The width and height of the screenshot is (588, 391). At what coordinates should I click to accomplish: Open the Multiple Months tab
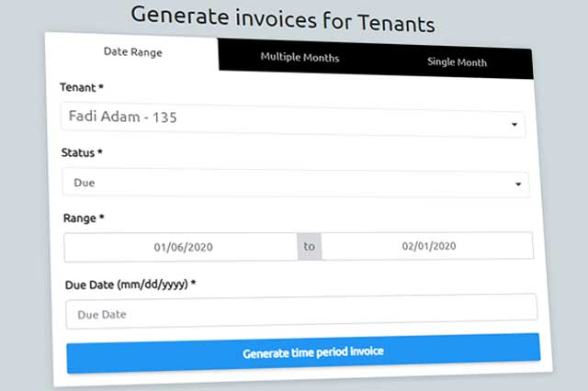[300, 57]
